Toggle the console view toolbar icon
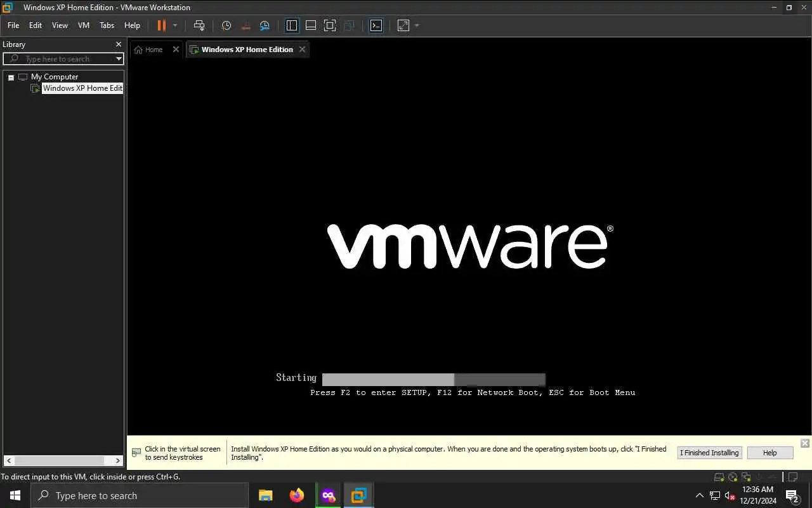The width and height of the screenshot is (812, 508). (376, 25)
